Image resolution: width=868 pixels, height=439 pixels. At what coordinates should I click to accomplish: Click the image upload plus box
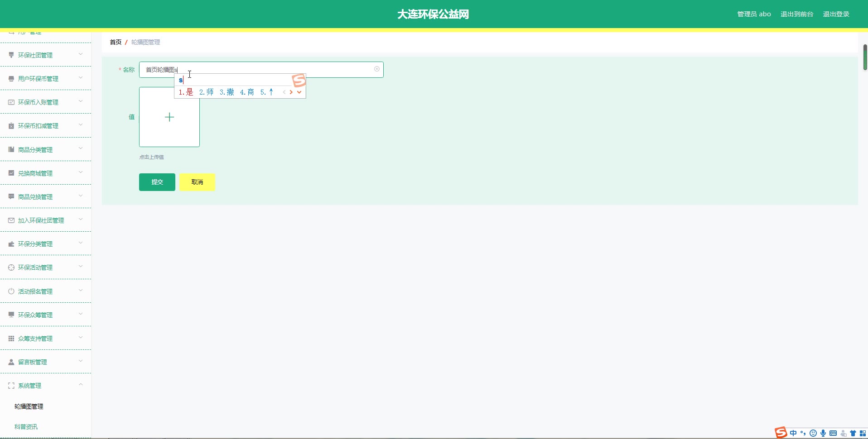(x=169, y=117)
